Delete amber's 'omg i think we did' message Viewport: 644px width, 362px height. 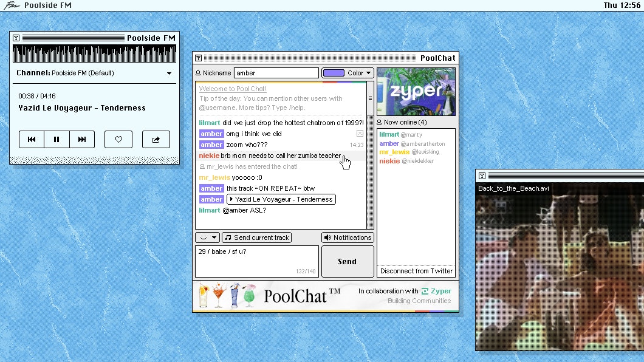pyautogui.click(x=360, y=134)
